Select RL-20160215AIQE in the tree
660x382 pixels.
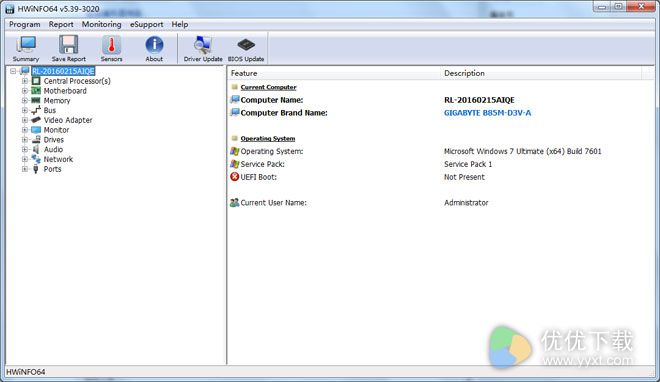[x=64, y=71]
